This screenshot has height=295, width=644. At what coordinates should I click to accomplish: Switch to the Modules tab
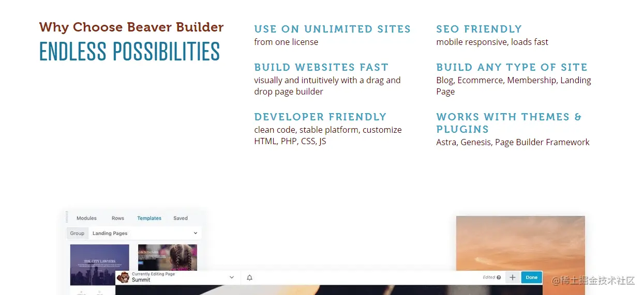86,218
